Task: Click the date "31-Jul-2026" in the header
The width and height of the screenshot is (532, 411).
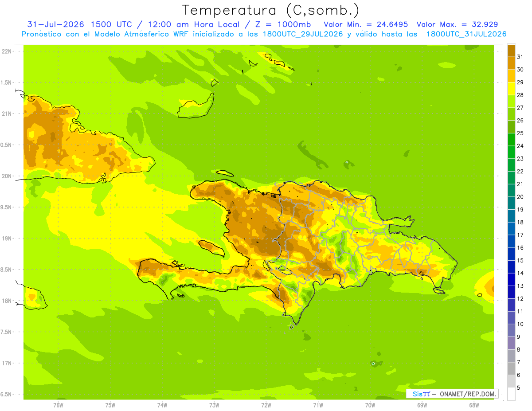Action: [x=56, y=24]
